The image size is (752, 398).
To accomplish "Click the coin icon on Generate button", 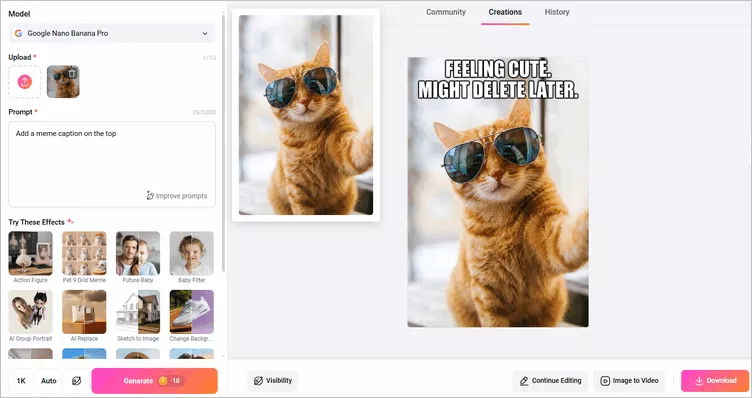I will point(163,381).
